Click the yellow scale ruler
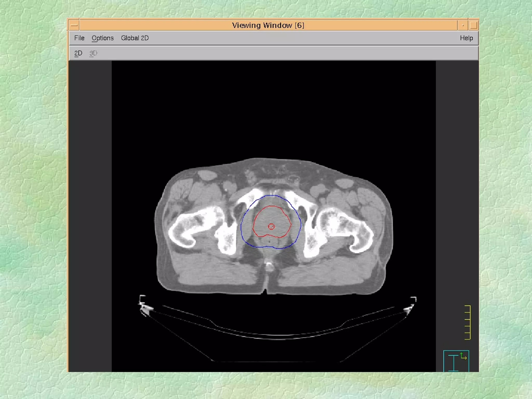Viewport: 532px width, 399px height. [x=468, y=322]
